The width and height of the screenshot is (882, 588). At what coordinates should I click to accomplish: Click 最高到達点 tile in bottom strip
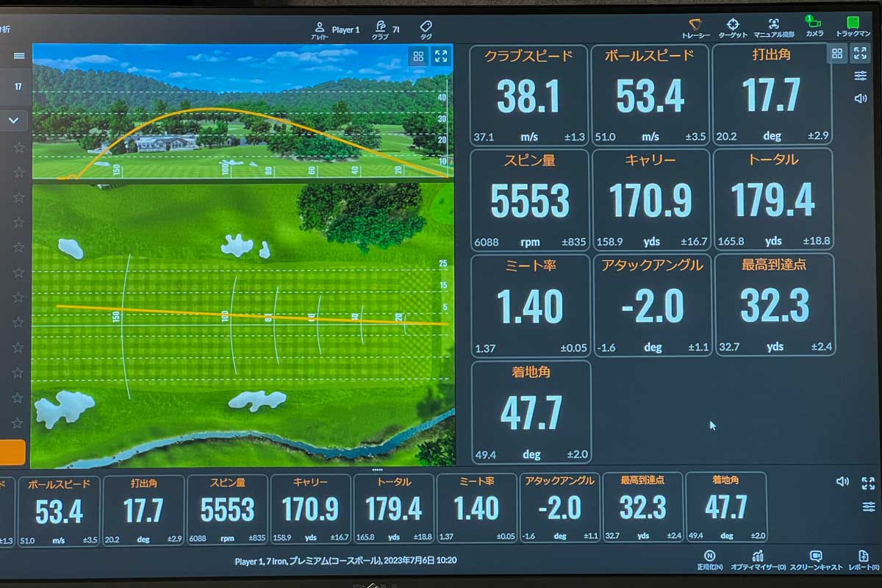coord(643,507)
